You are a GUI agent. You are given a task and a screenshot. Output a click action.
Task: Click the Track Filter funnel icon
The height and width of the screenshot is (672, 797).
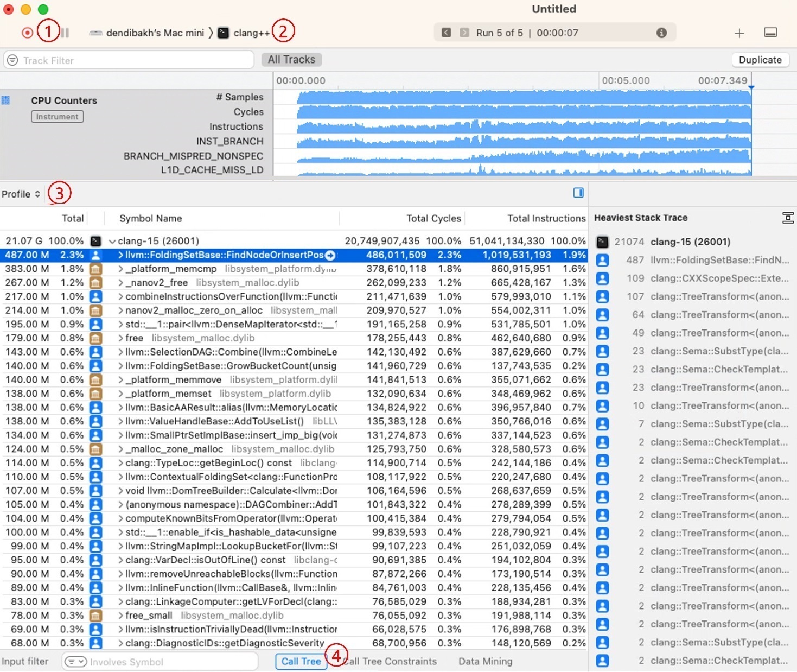pos(11,60)
